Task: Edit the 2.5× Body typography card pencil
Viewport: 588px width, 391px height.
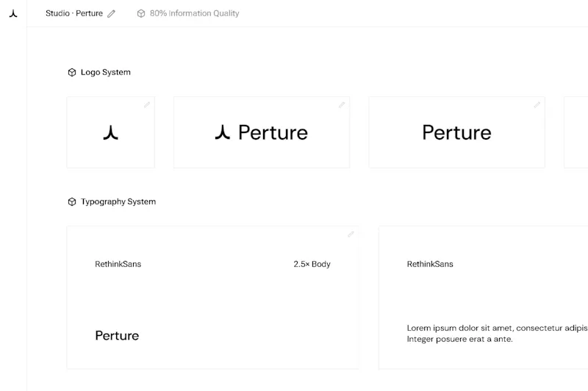Action: 351,234
